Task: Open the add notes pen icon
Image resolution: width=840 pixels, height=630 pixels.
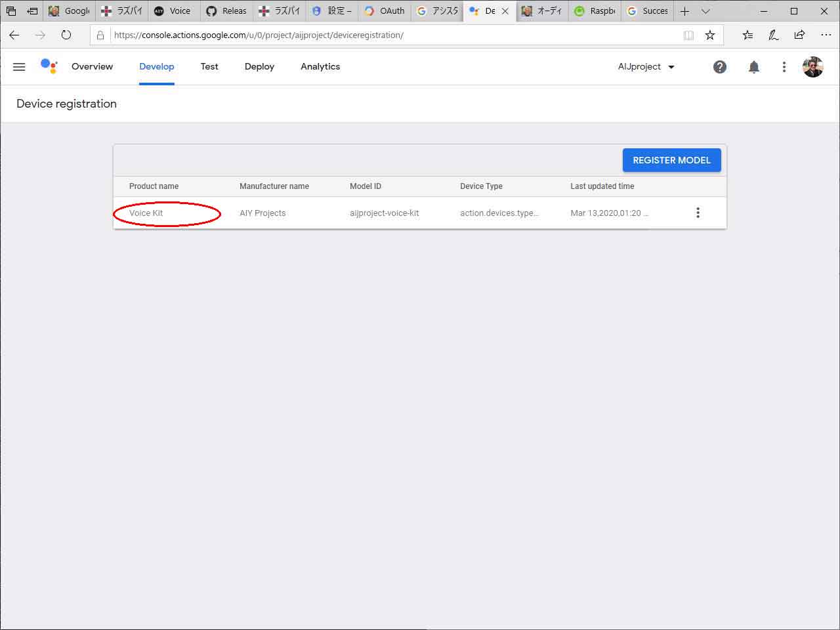Action: pos(774,35)
